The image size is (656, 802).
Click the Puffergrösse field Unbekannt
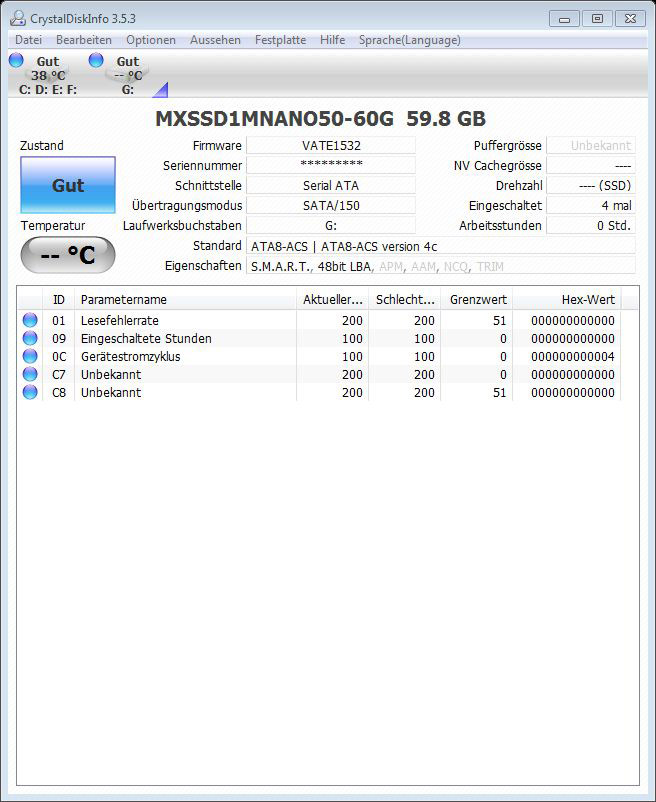point(591,145)
